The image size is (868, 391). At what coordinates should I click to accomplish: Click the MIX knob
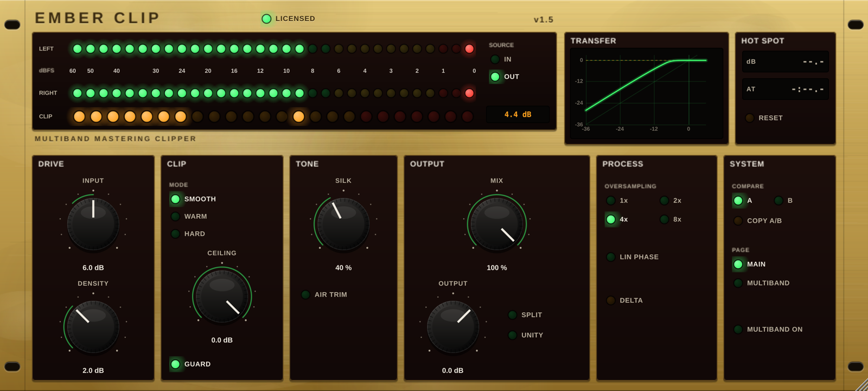tap(497, 224)
